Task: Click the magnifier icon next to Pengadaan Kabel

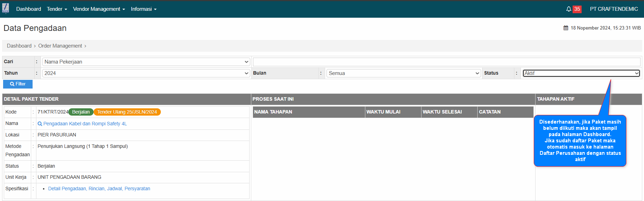Action: (40, 124)
